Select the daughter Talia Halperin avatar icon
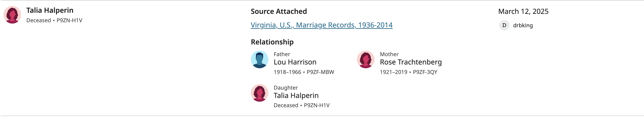 [x=260, y=93]
